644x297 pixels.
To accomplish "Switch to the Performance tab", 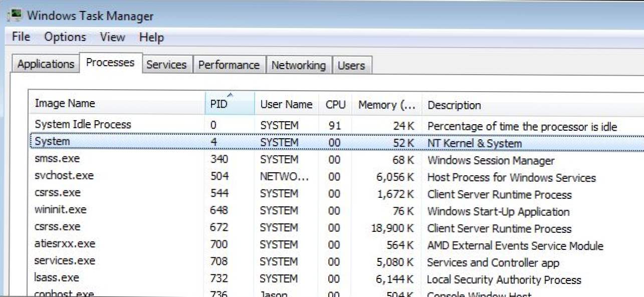I will tap(229, 65).
